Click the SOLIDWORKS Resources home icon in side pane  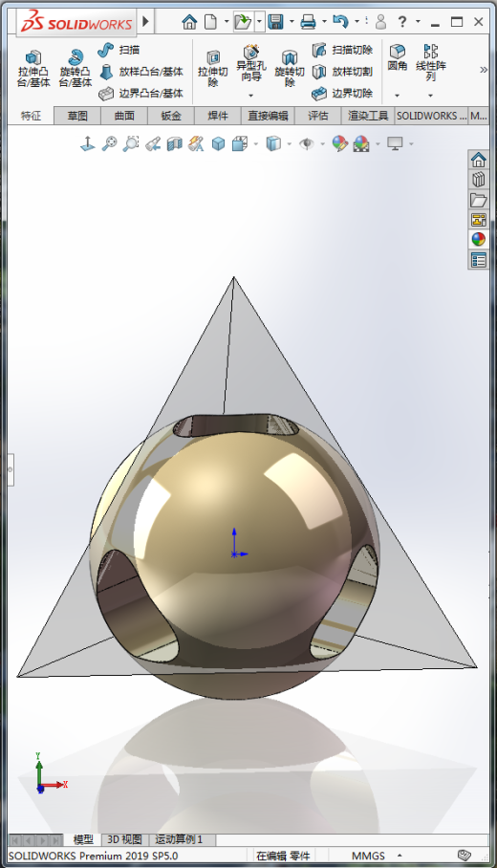478,160
